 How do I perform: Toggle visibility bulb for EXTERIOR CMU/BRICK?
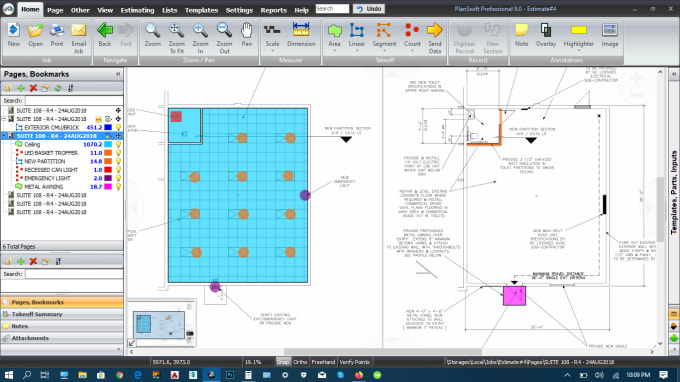coord(118,127)
